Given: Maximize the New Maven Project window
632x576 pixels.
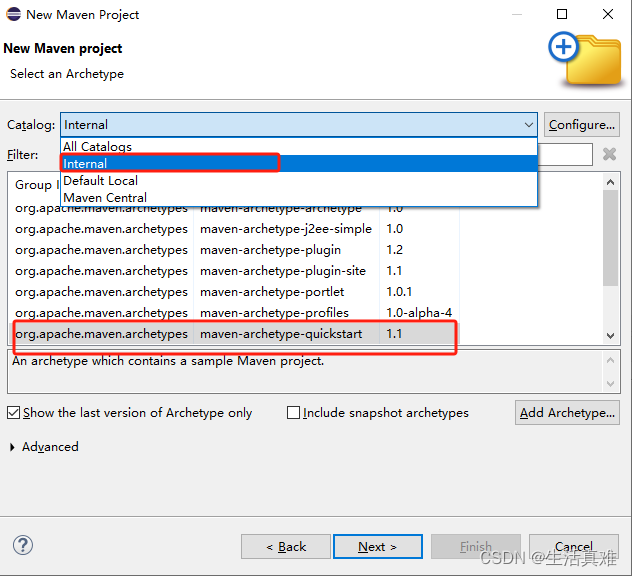Looking at the screenshot, I should coord(562,14).
